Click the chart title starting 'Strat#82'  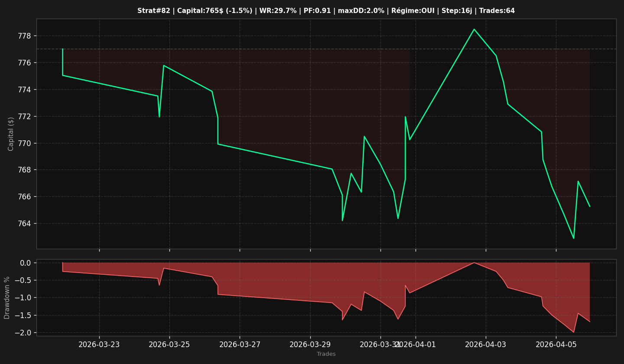[x=326, y=11]
